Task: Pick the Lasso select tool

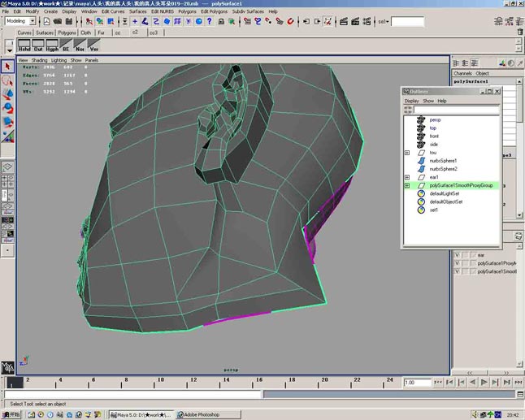Action: click(x=7, y=80)
